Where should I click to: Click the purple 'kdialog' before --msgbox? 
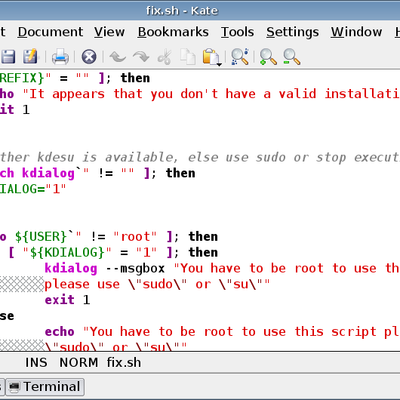[x=71, y=269]
